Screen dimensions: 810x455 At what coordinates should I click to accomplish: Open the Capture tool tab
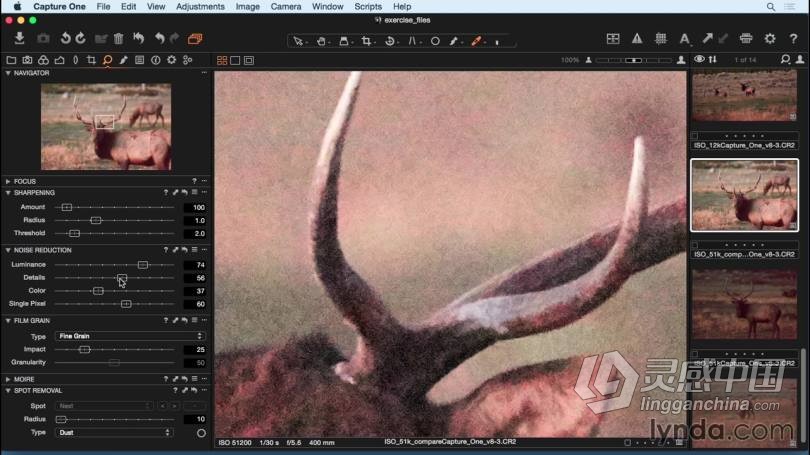(27, 60)
